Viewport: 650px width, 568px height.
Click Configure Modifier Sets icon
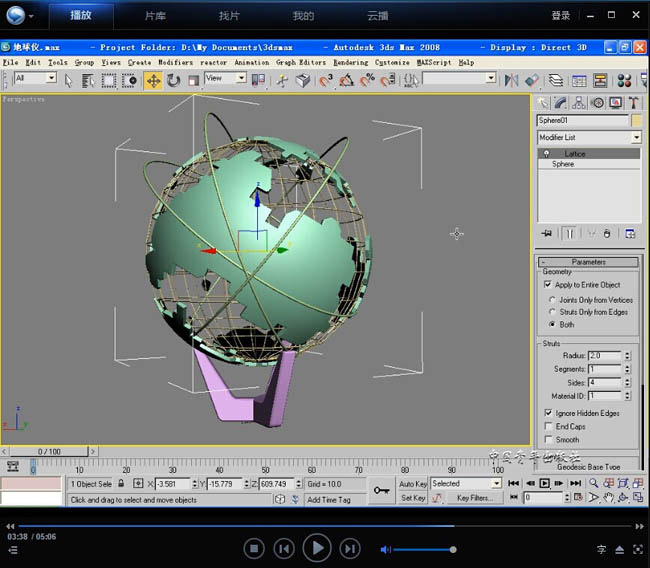630,233
